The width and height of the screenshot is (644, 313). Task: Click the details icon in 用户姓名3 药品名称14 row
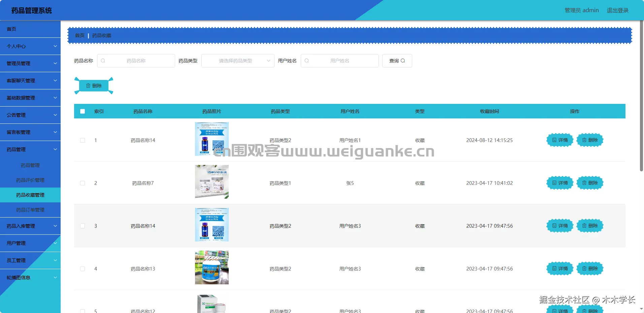coord(554,226)
